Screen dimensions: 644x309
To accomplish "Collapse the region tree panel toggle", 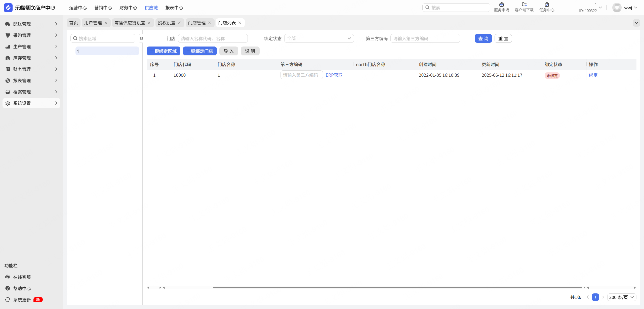I will (x=141, y=38).
